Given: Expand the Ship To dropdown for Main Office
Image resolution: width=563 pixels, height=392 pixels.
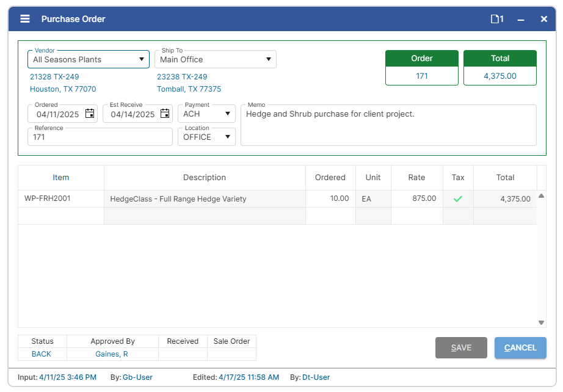Looking at the screenshot, I should coord(267,59).
